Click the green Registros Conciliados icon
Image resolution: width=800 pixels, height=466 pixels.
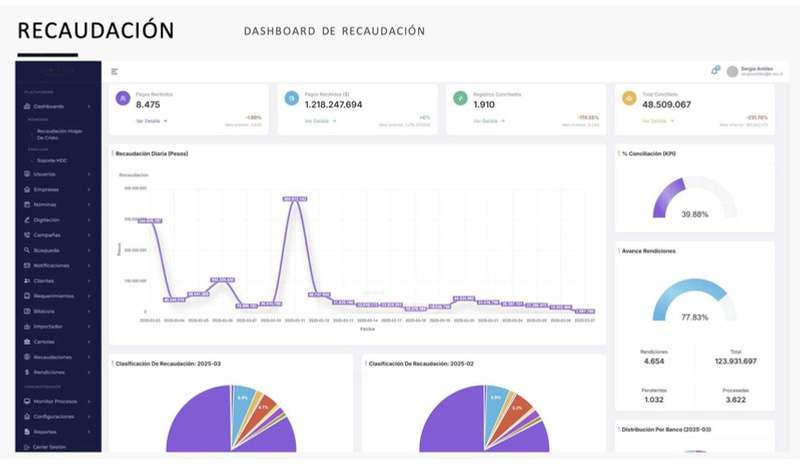click(460, 98)
